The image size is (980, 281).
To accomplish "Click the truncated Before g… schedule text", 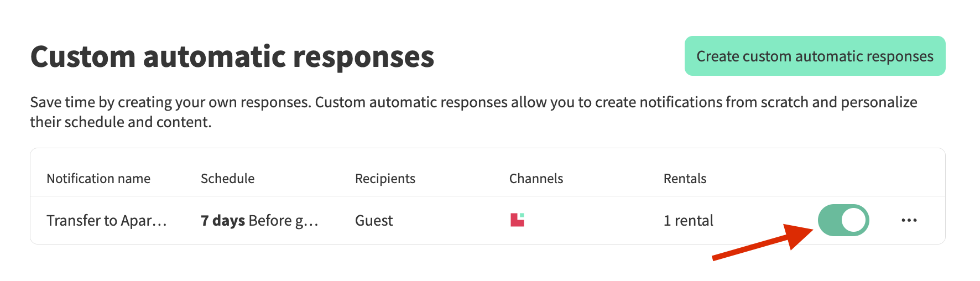I will click(x=283, y=221).
